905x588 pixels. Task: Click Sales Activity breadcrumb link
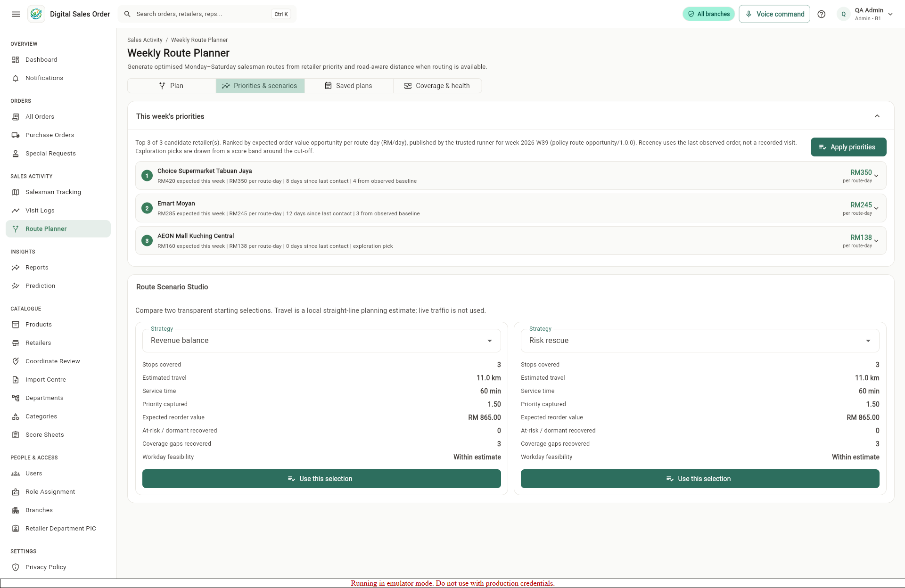[x=145, y=40]
